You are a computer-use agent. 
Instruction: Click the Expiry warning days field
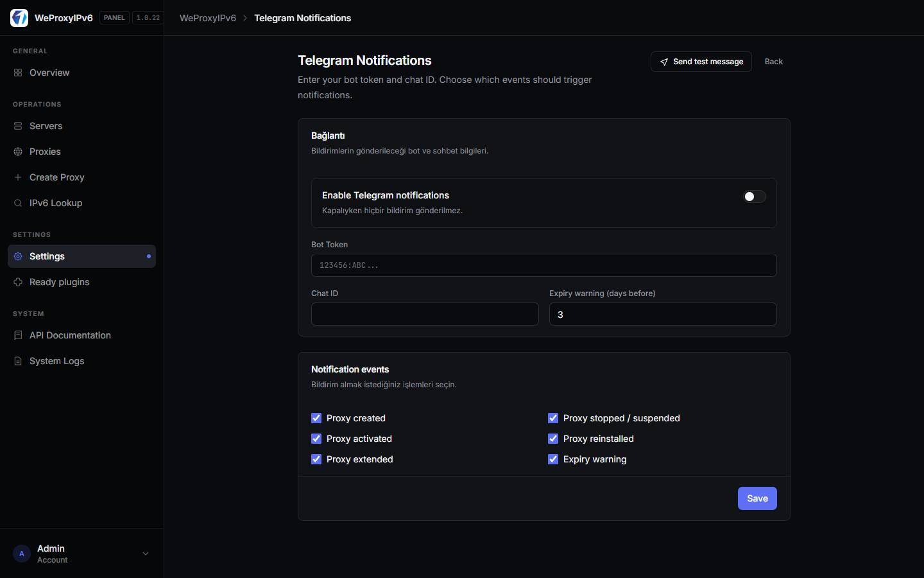(663, 314)
